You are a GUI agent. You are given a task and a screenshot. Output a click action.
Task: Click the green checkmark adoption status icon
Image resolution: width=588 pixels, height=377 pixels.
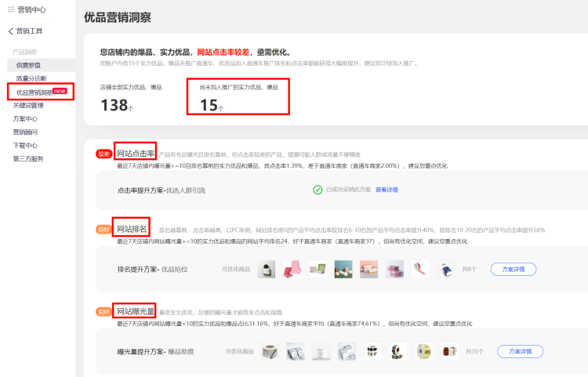[318, 190]
